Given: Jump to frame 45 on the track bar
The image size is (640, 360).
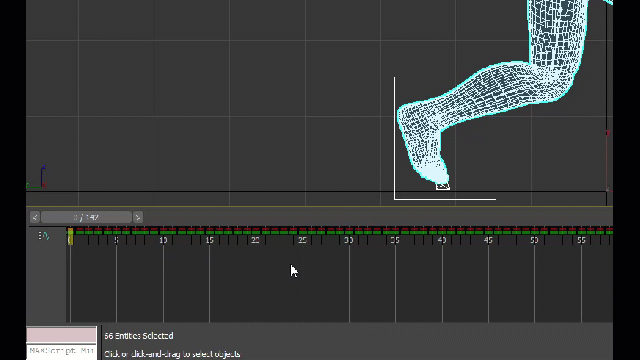Looking at the screenshot, I should click(488, 240).
